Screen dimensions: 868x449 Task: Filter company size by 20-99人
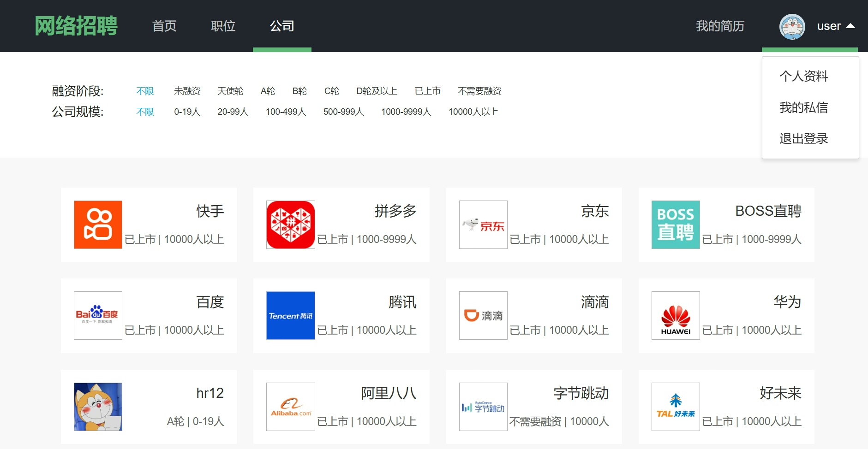(233, 112)
